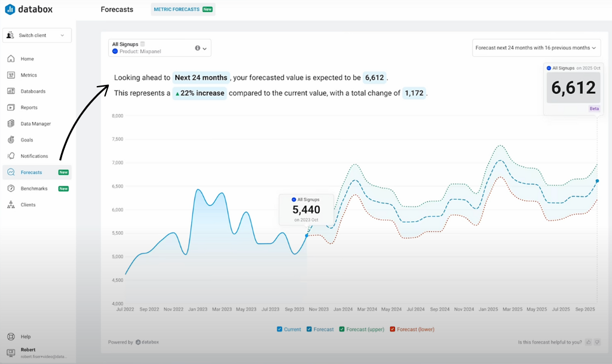Expand the Switch client dropdown
This screenshot has width=612, height=364.
tap(37, 35)
